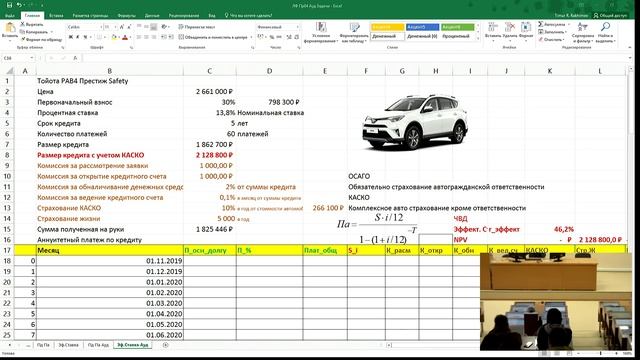Toggle bold formatting Ж
Viewport: 640px width, 360px height.
[71, 37]
